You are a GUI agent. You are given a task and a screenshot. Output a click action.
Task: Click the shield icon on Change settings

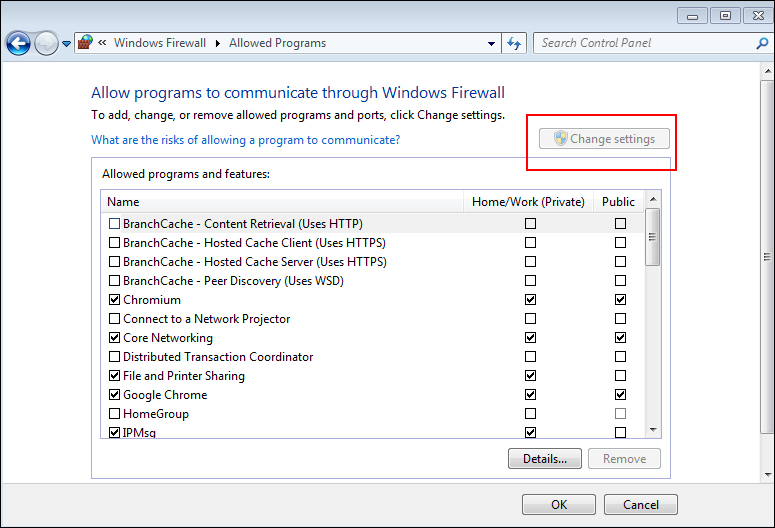560,138
